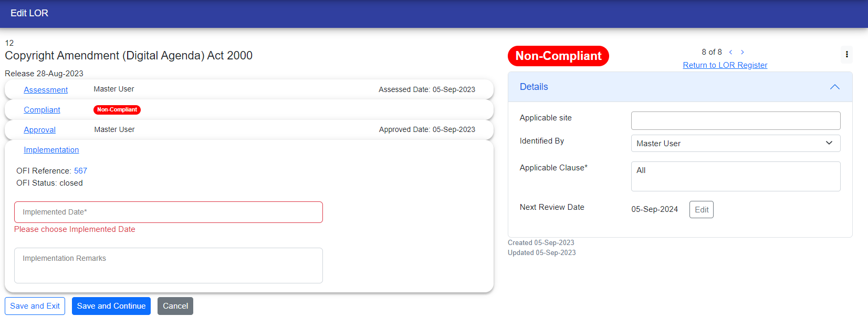Cancel editing the LOR

pos(175,306)
